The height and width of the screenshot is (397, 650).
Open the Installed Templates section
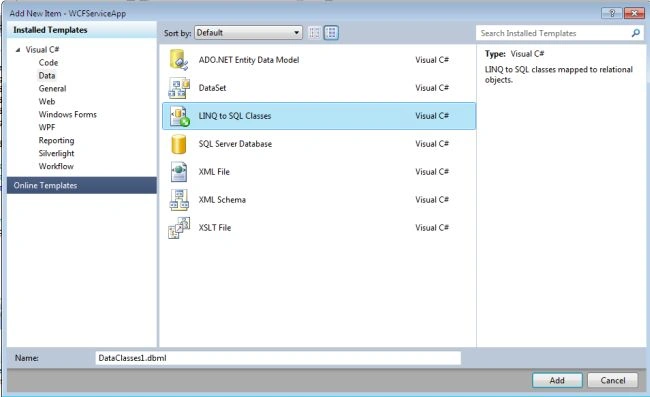point(82,30)
